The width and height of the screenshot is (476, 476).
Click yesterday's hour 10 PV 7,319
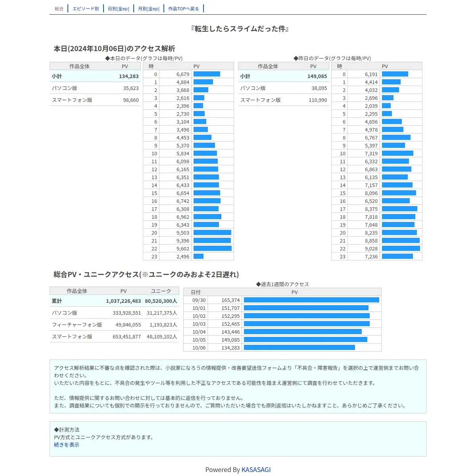click(x=371, y=153)
